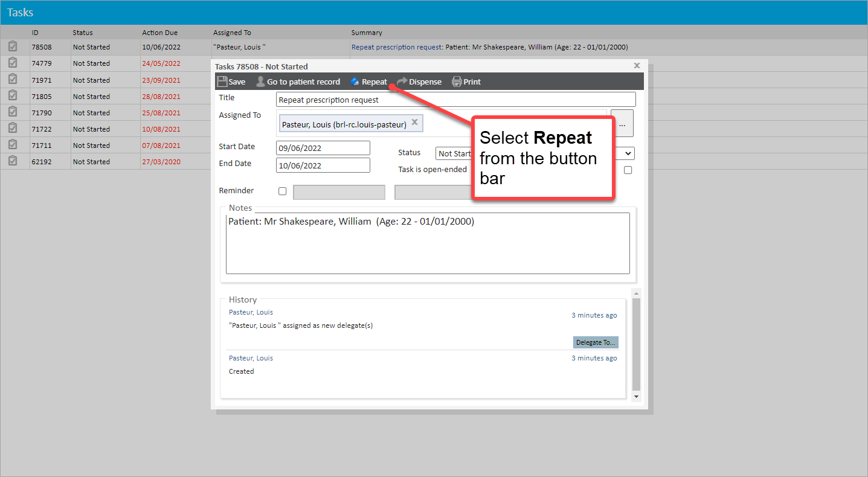Screen dimensions: 868x477
Task: Click the Dispense toolbar button
Action: 419,82
